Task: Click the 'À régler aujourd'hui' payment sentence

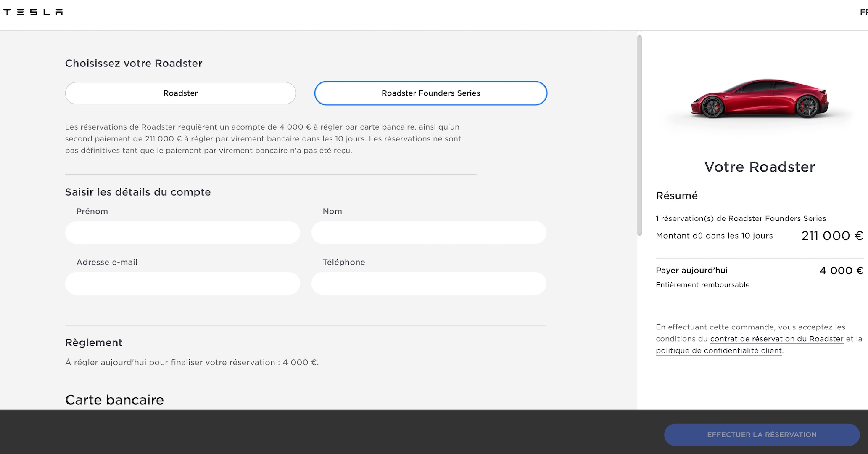Action: [192, 362]
